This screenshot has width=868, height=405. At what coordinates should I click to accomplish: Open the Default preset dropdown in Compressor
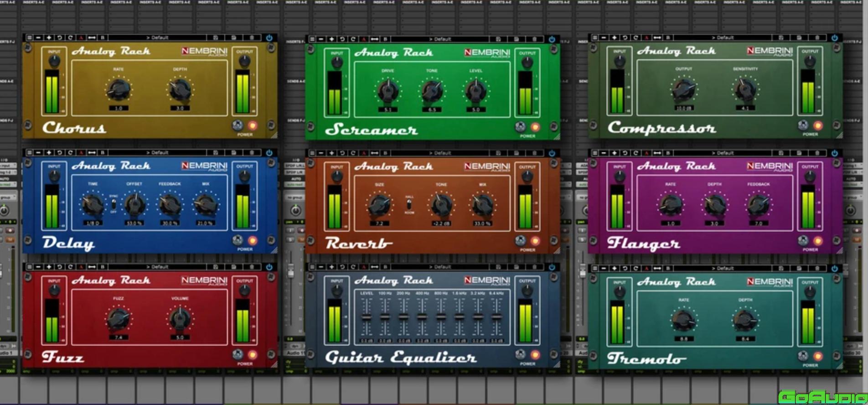coord(723,37)
